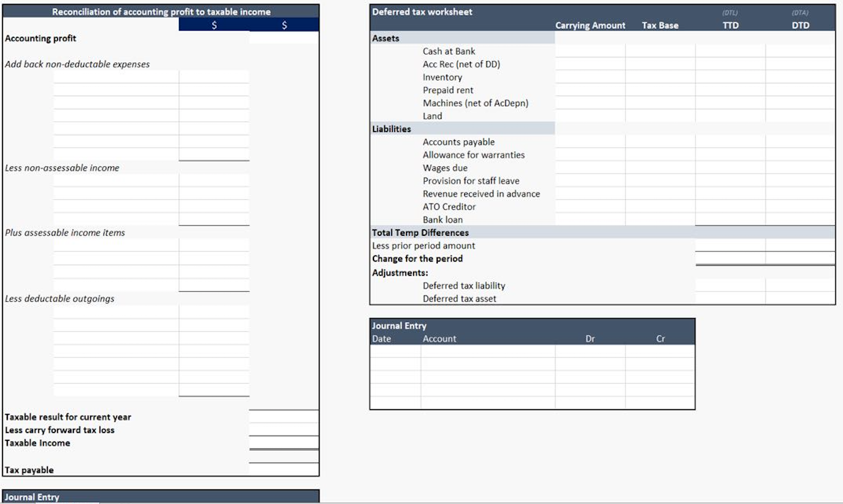Screen dimensions: 843x504
Task: Click the Tax payable amount cell
Action: [284, 469]
